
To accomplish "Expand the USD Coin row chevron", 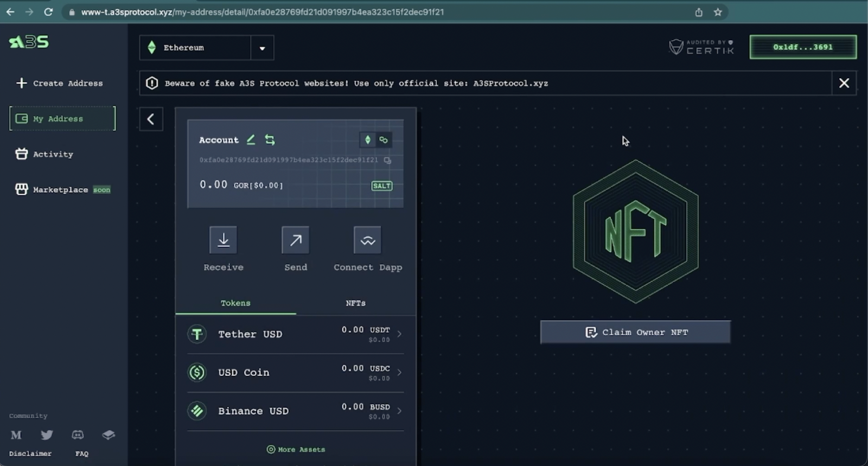I will click(399, 373).
